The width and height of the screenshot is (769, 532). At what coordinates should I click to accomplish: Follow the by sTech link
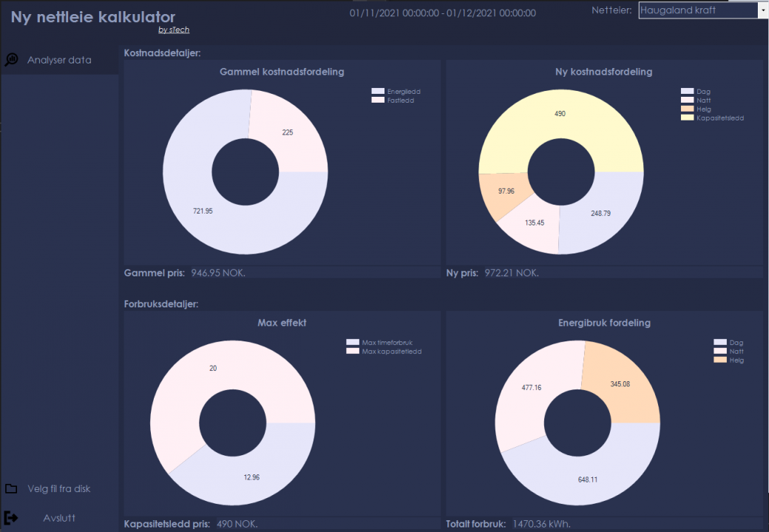(x=174, y=30)
